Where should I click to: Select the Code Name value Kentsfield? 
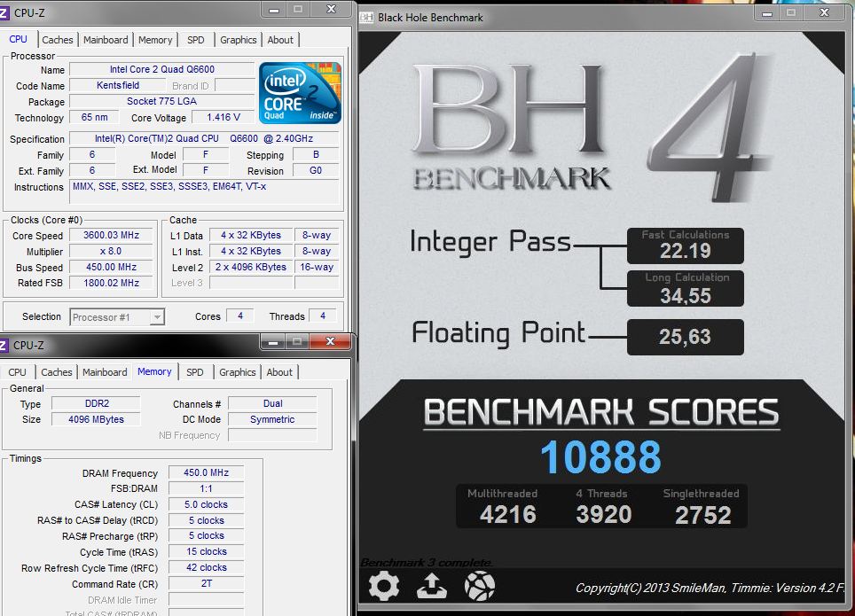pos(118,85)
